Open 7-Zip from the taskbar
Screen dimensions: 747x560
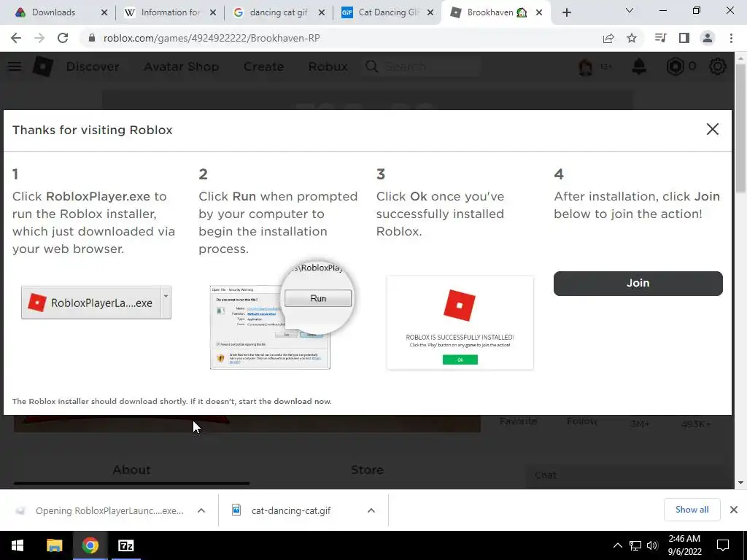tap(125, 545)
